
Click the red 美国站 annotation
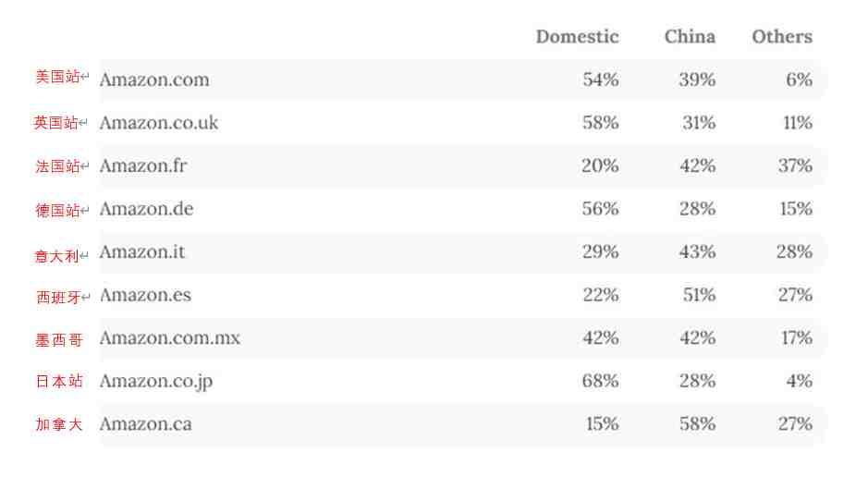[58, 77]
